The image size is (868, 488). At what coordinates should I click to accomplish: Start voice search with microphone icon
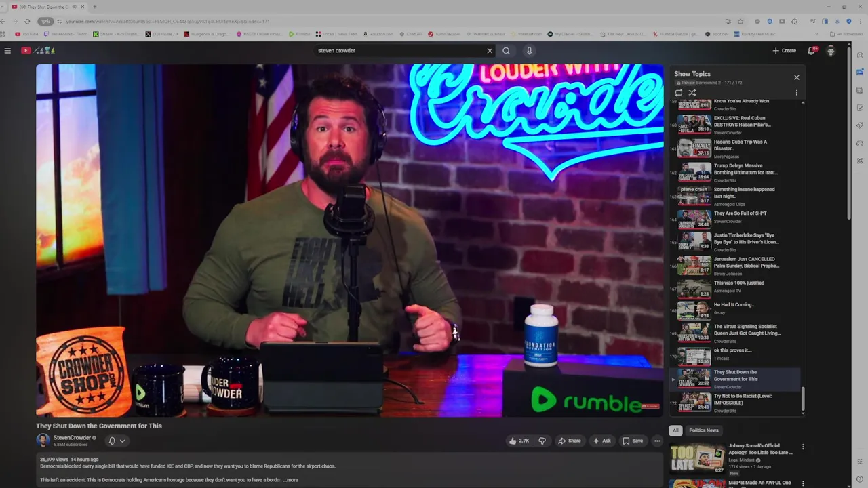[529, 50]
